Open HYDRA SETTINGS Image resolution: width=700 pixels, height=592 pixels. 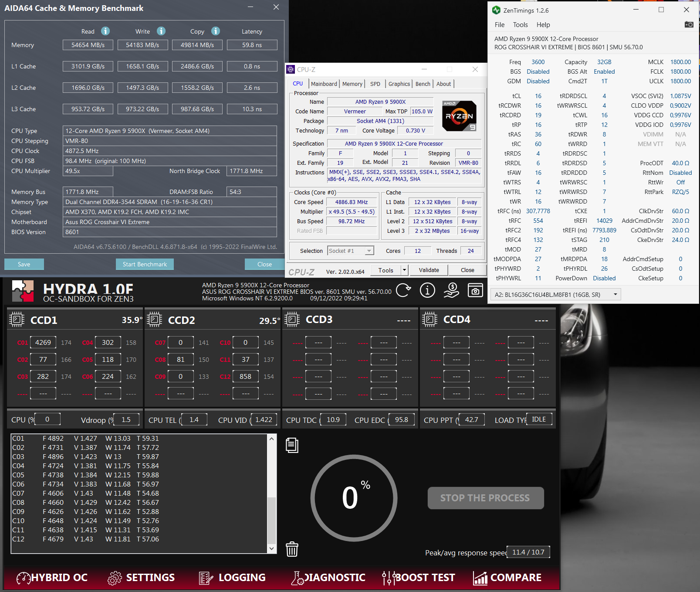pyautogui.click(x=141, y=578)
